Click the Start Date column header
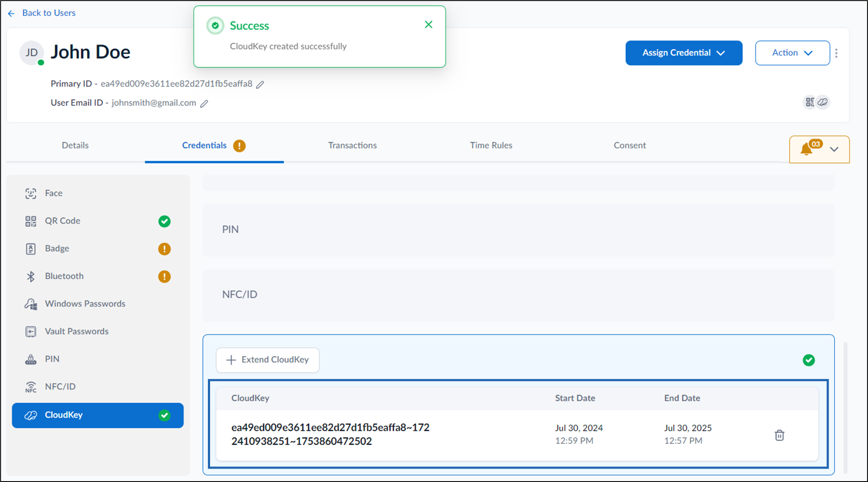The image size is (868, 482). (575, 398)
